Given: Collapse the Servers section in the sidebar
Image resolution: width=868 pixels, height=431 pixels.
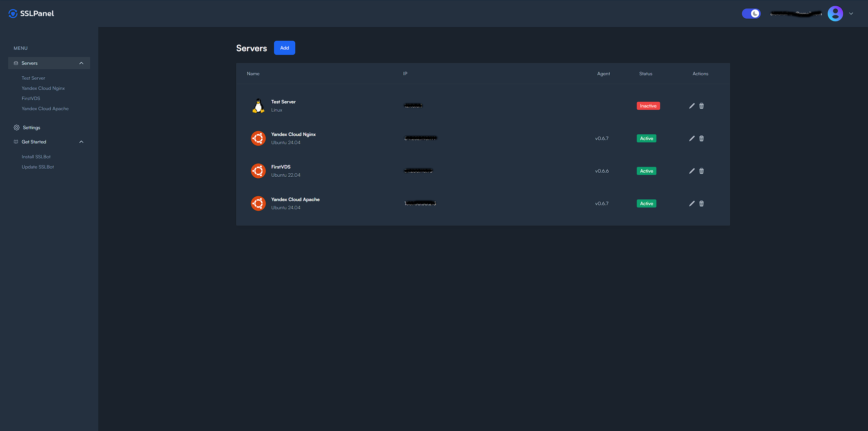Looking at the screenshot, I should pos(81,63).
